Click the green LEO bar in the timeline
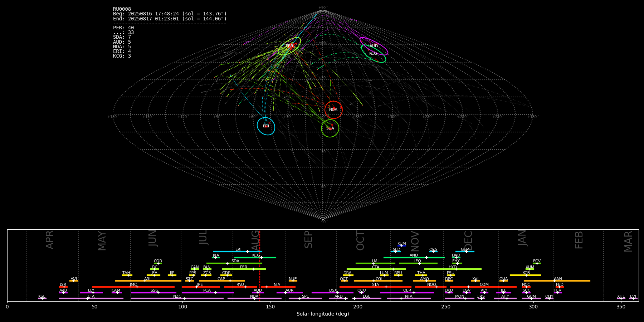 pos(418,263)
